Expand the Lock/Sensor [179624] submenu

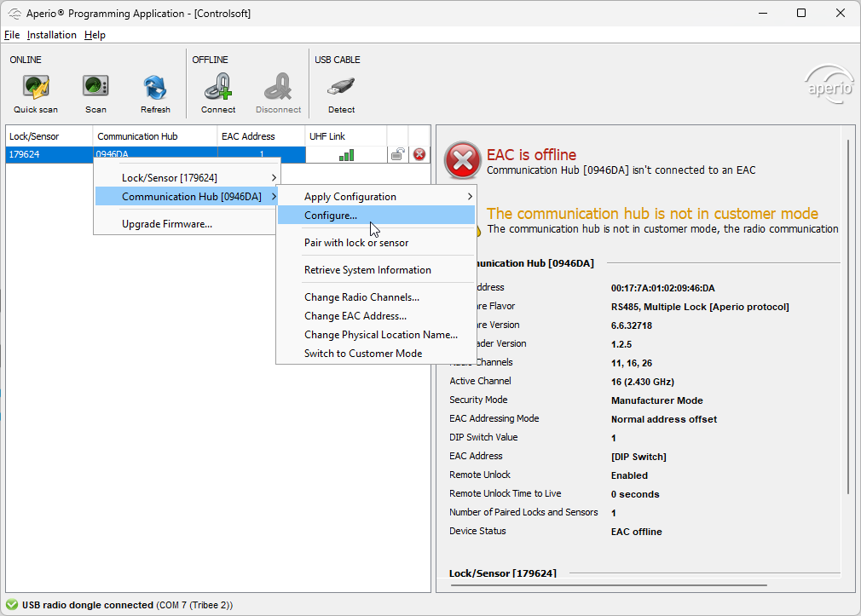pyautogui.click(x=187, y=178)
